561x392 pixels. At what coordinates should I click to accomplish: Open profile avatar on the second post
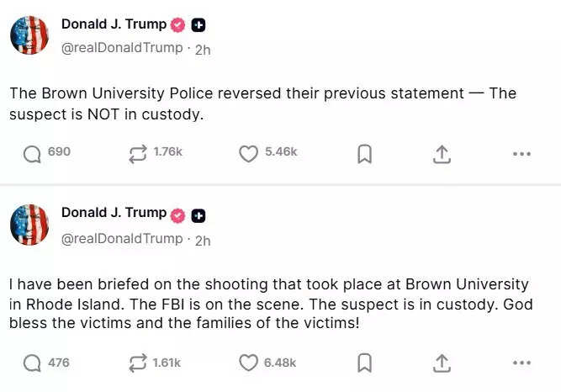click(29, 225)
